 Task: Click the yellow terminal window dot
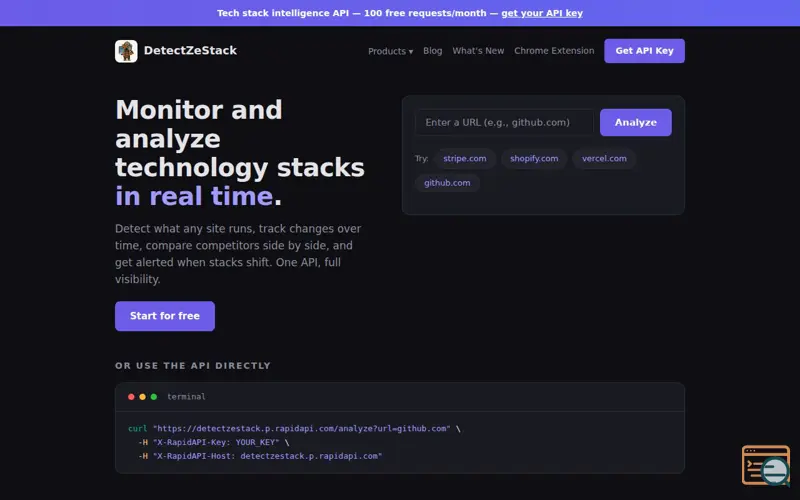coord(142,396)
